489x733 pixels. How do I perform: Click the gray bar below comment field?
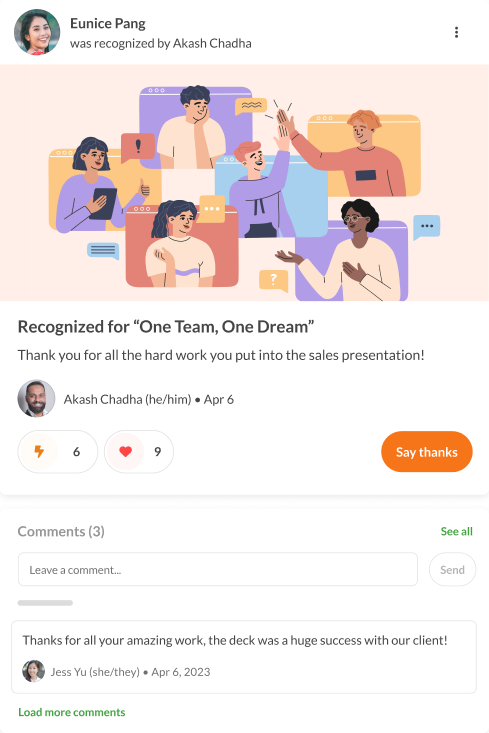45,603
